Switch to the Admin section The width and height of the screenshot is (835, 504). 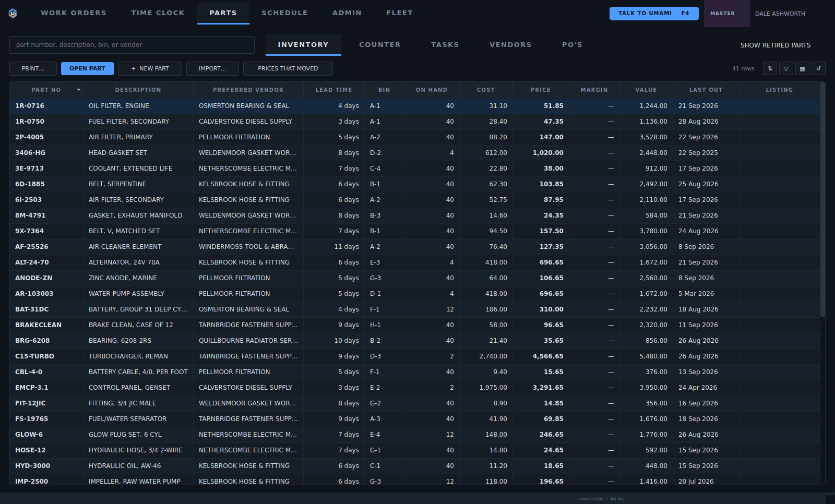click(x=347, y=13)
